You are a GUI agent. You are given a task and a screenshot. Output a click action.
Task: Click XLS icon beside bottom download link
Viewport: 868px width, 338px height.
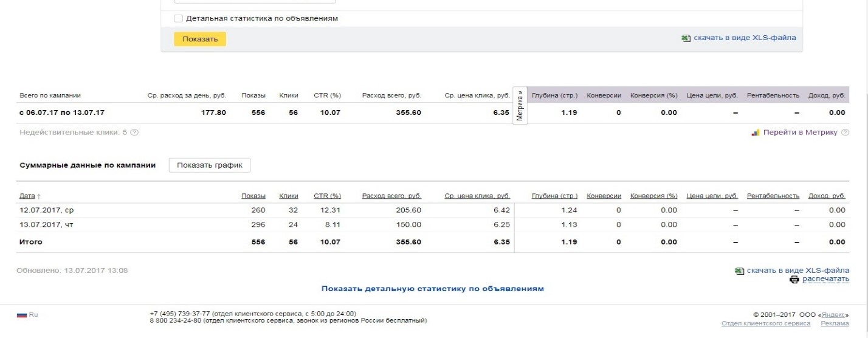click(739, 271)
